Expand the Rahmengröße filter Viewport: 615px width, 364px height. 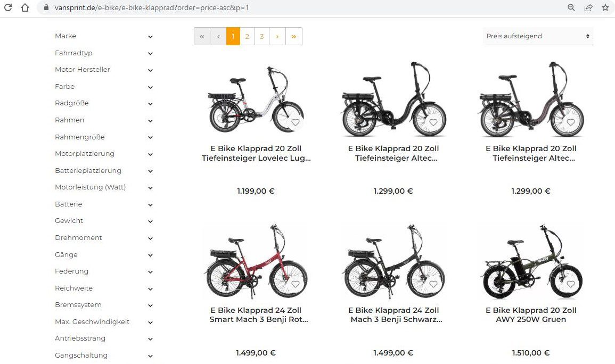pyautogui.click(x=103, y=137)
